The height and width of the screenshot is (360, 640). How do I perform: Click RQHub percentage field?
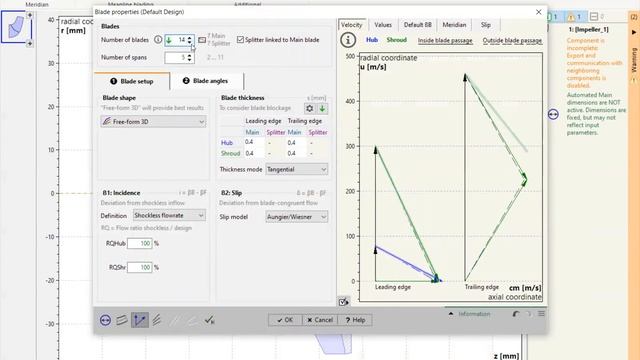[140, 243]
